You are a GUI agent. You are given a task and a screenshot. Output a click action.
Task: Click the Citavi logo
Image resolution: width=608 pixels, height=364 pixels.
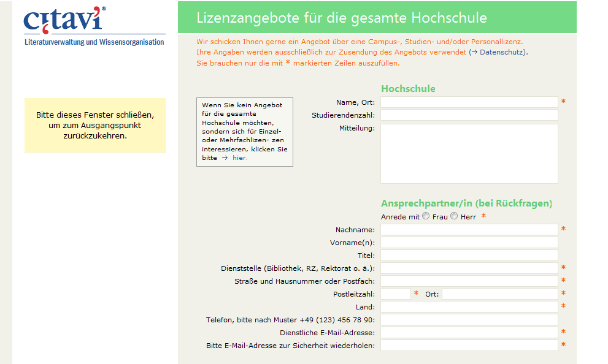(x=64, y=20)
